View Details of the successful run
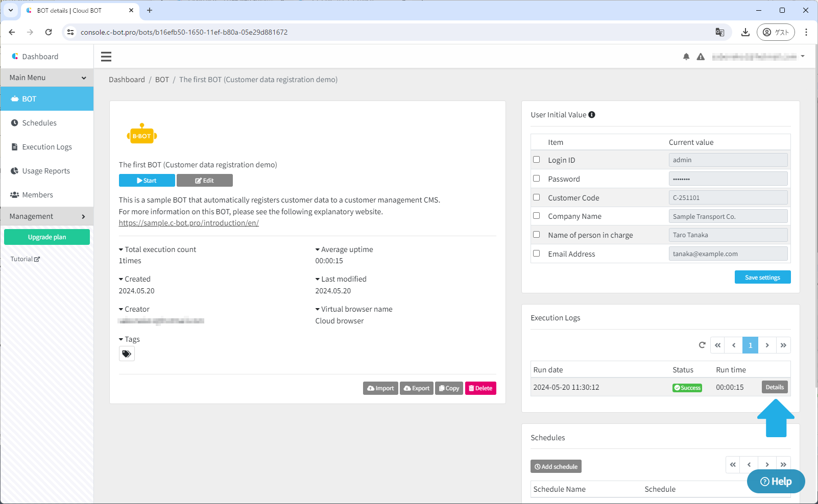 click(775, 387)
